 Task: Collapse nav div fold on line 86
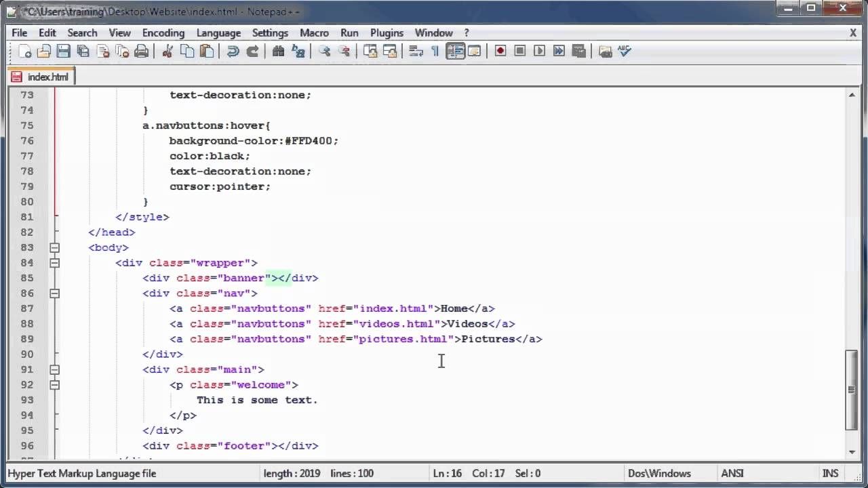point(54,293)
